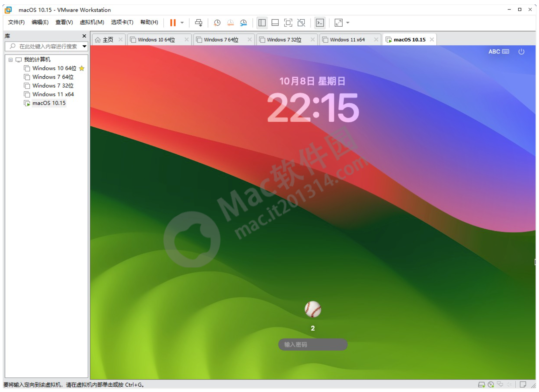Click the 输入密码 password field
The width and height of the screenshot is (539, 392).
pyautogui.click(x=313, y=345)
